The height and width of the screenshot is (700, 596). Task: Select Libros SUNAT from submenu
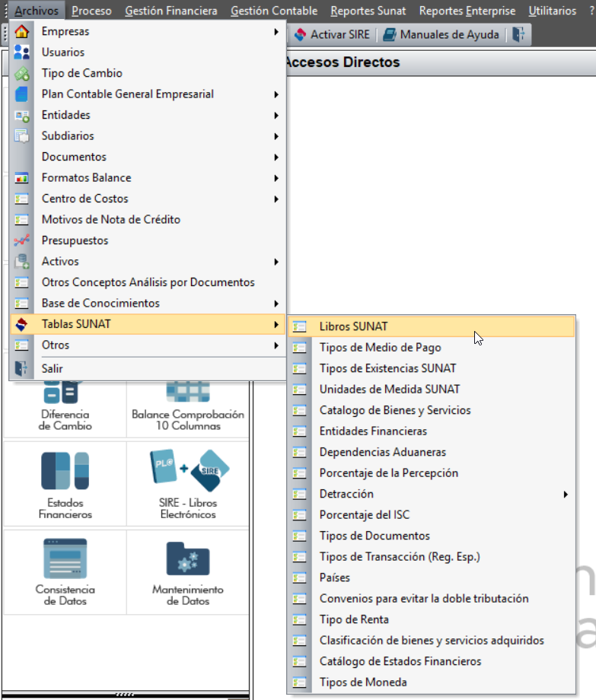[x=432, y=326]
